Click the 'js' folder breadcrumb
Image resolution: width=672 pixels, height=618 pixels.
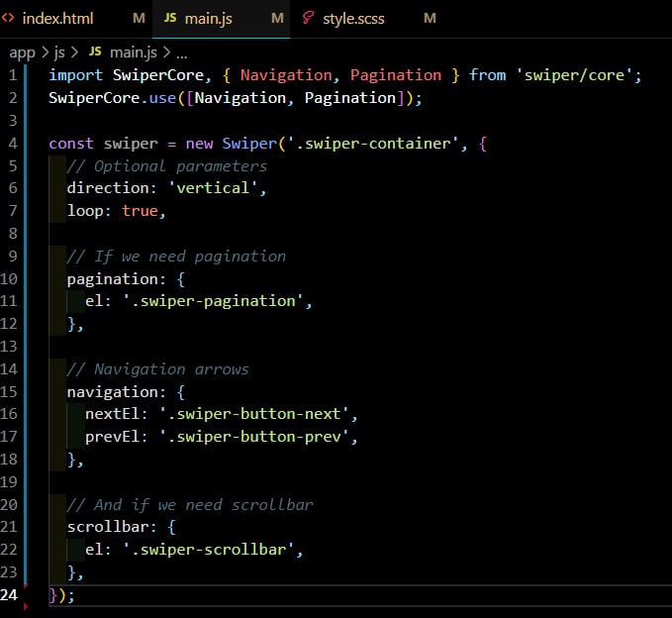[x=59, y=52]
